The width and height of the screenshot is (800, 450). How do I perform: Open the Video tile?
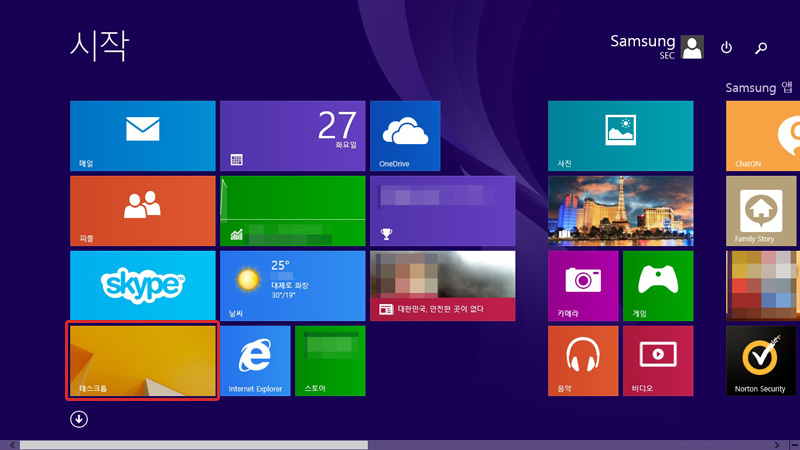[x=658, y=361]
